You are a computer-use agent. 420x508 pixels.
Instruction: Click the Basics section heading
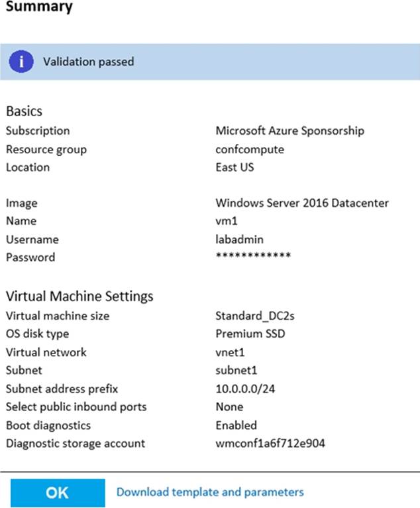coord(24,111)
